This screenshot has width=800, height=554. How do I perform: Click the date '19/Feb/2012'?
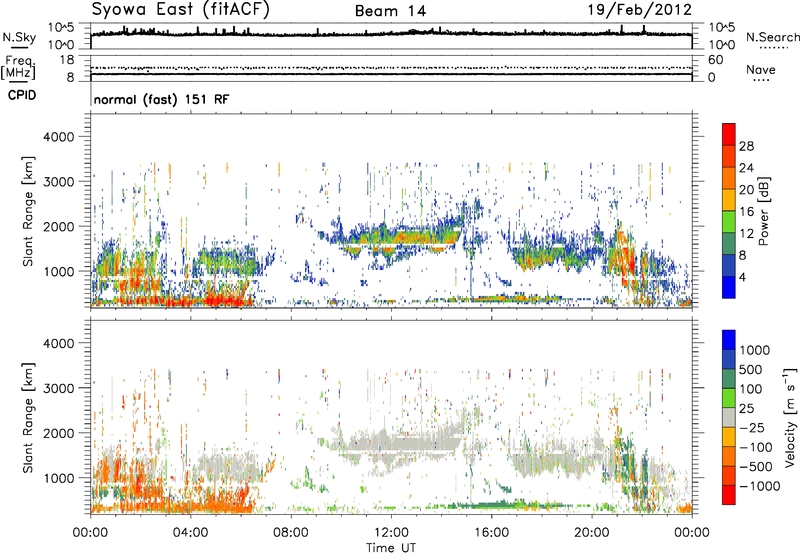tap(639, 9)
